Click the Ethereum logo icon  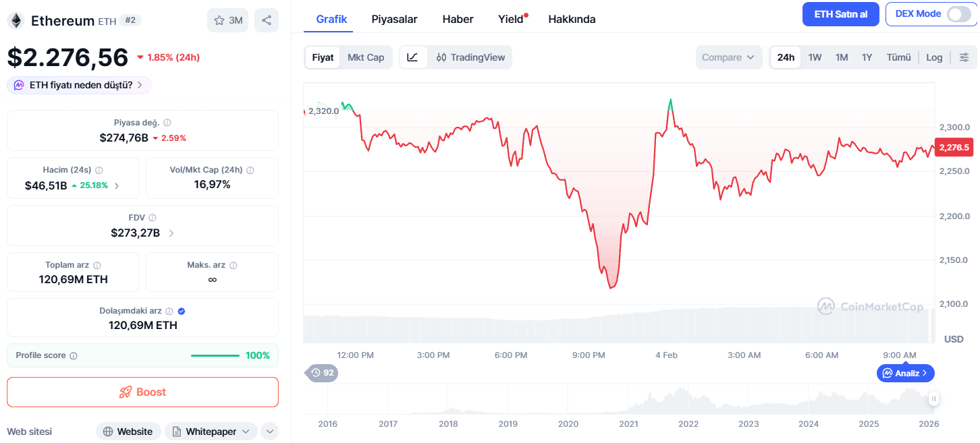pyautogui.click(x=15, y=21)
